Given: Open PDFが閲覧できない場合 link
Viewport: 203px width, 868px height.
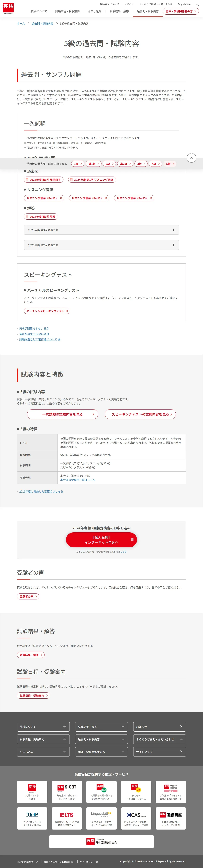Looking at the screenshot, I should click(34, 329).
